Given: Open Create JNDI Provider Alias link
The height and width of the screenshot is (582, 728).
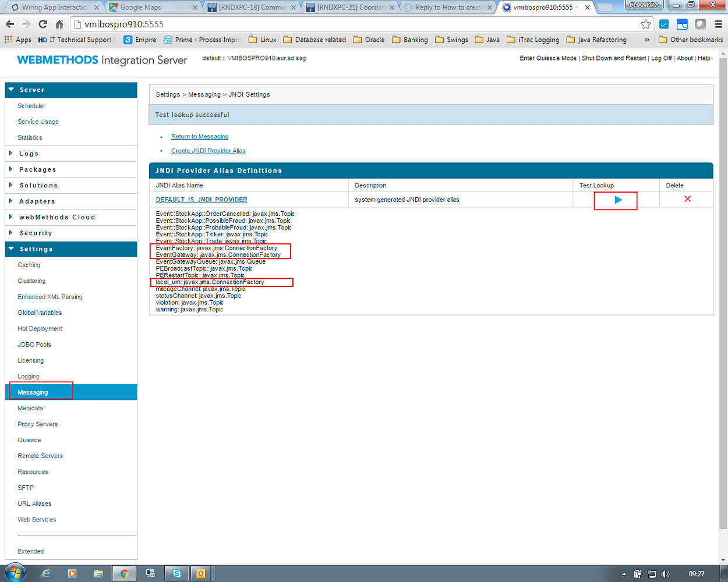Looking at the screenshot, I should pyautogui.click(x=208, y=151).
